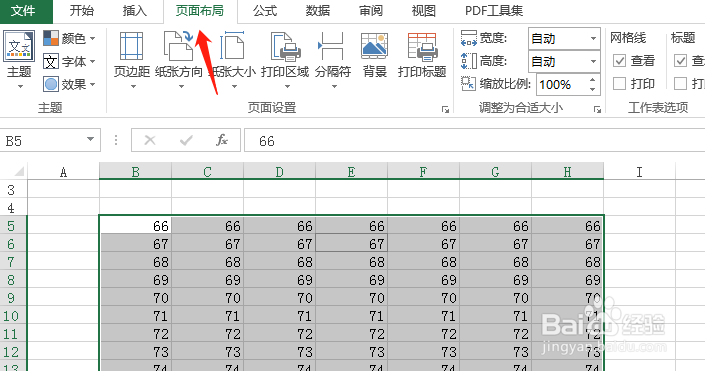Expand the 主题 dropdown arrow
Viewport: 705px width, 371px height.
click(20, 86)
